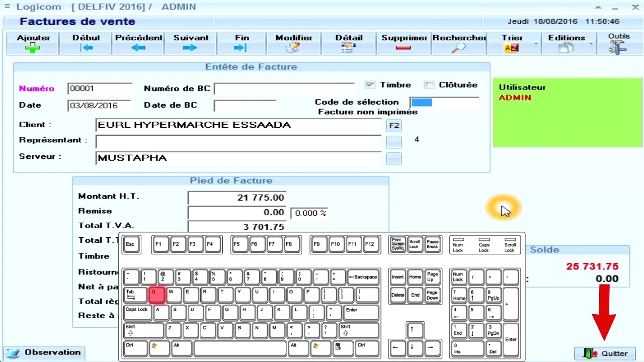
Task: Click Supprimer red minus icon
Action: (x=404, y=48)
